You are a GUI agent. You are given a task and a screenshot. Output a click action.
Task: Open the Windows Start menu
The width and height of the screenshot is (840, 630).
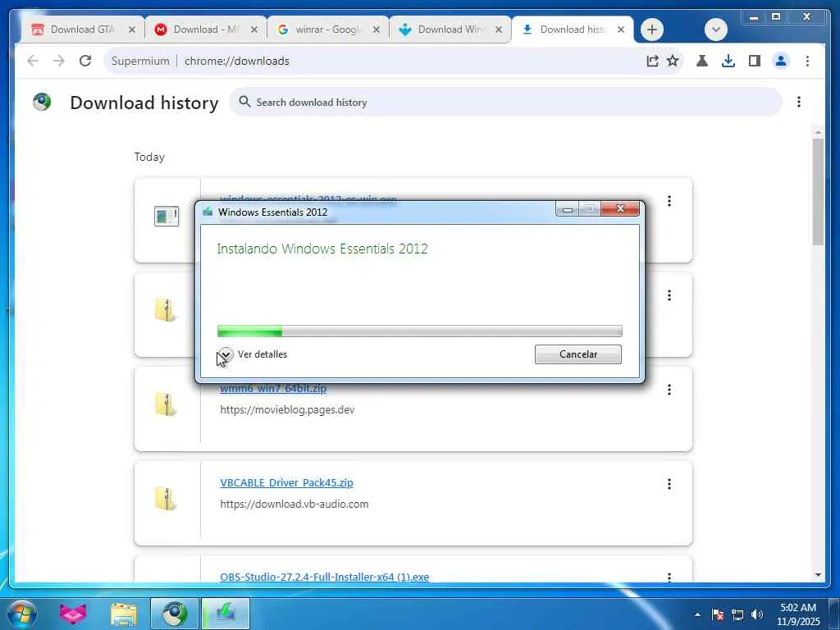[x=21, y=614]
